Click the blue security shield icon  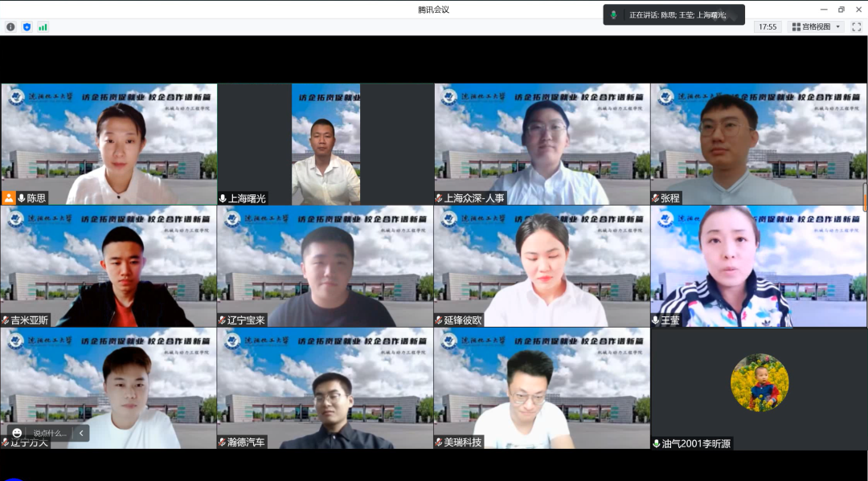click(x=27, y=26)
